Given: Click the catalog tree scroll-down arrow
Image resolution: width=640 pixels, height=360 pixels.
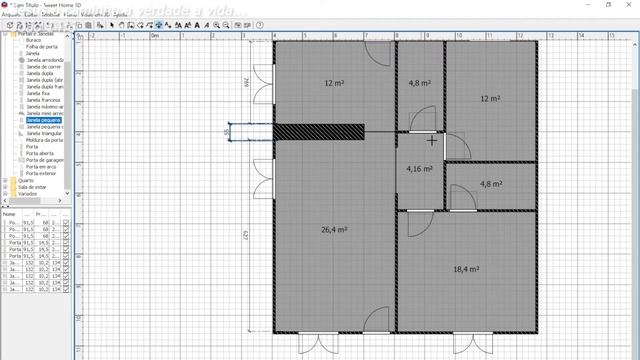Looking at the screenshot, I should 67,193.
